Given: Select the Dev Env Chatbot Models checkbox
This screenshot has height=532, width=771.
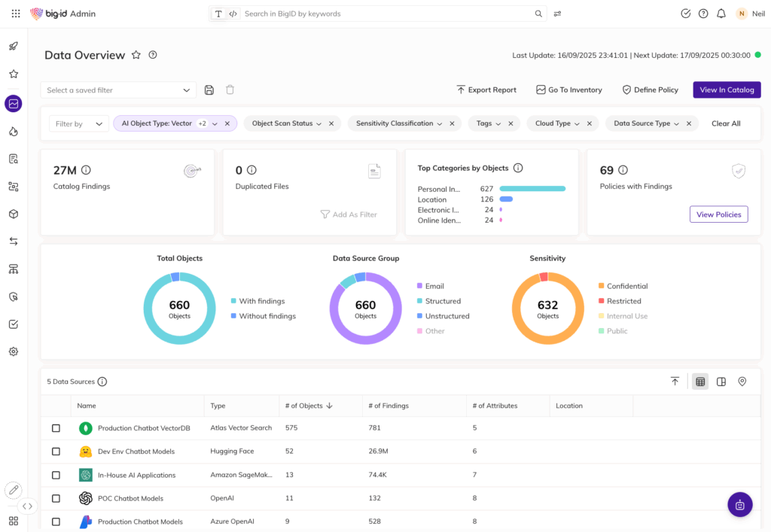Looking at the screenshot, I should [56, 451].
